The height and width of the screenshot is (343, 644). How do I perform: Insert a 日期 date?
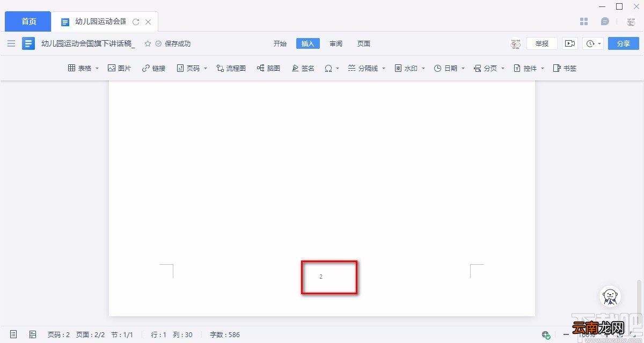coord(445,68)
